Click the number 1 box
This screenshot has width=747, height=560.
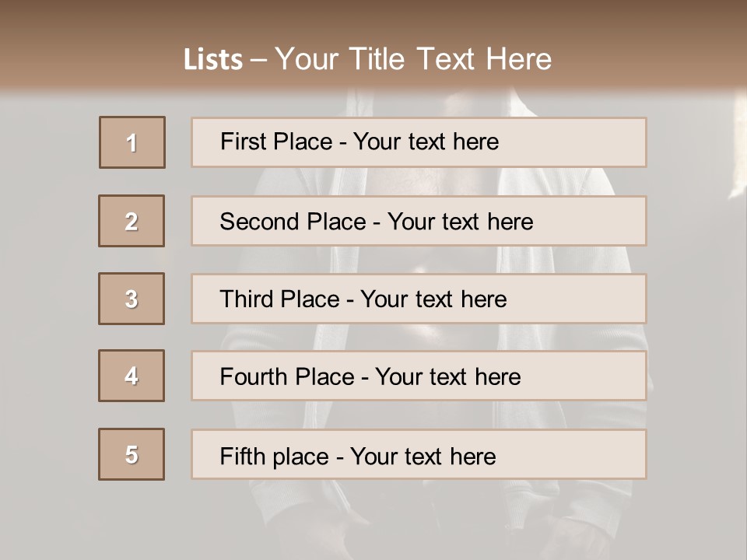click(132, 142)
